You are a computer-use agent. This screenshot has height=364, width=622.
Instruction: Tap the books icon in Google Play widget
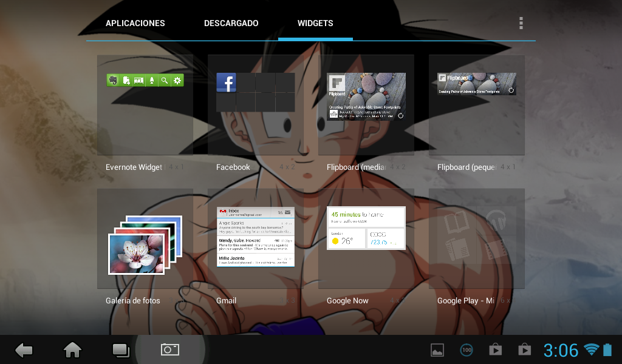[x=457, y=222]
